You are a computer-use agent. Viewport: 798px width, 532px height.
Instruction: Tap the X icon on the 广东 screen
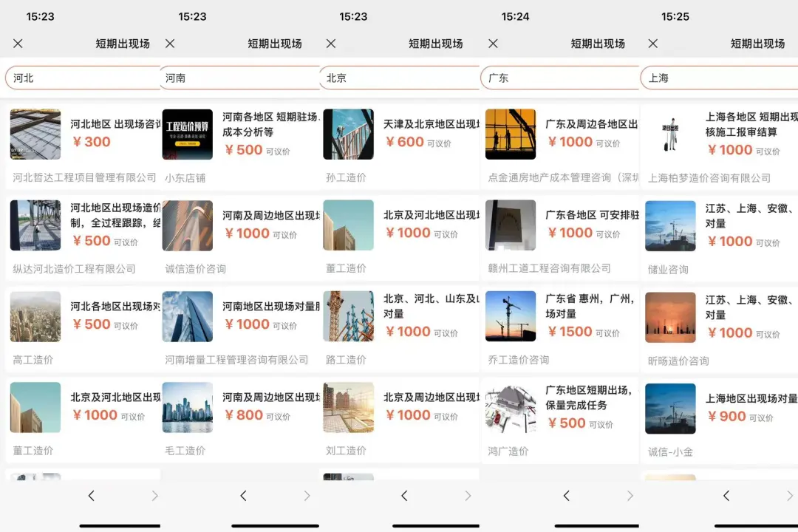pos(492,44)
